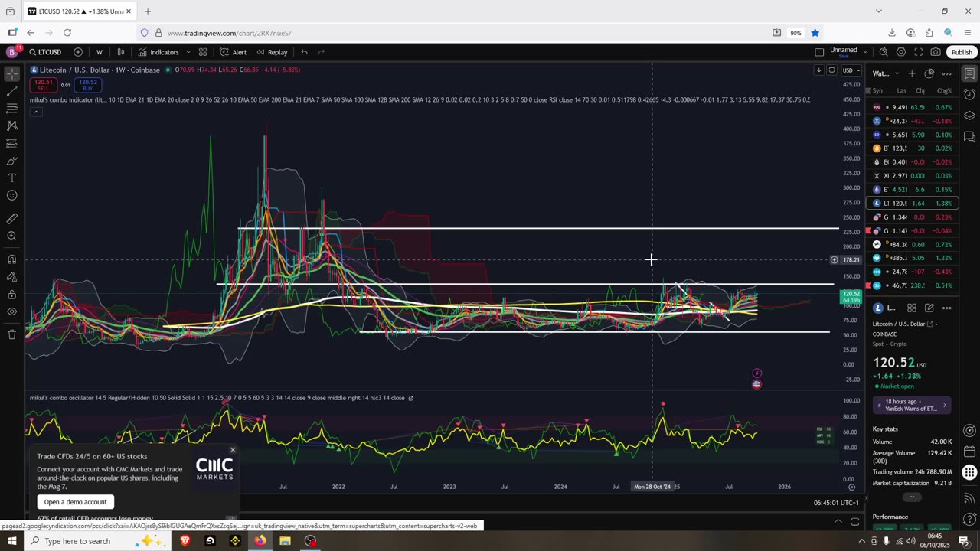Toggle hide all drawings eye icon
This screenshot has width=980, height=551.
pos(12,311)
